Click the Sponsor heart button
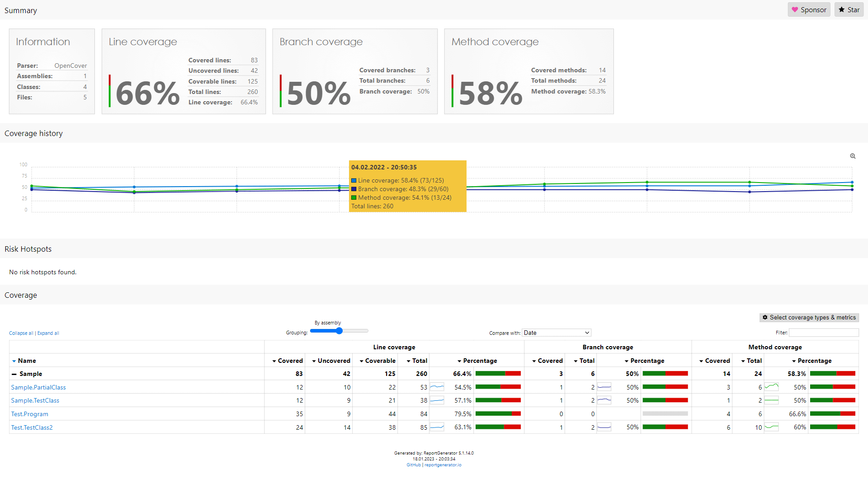This screenshot has height=488, width=868. click(809, 10)
